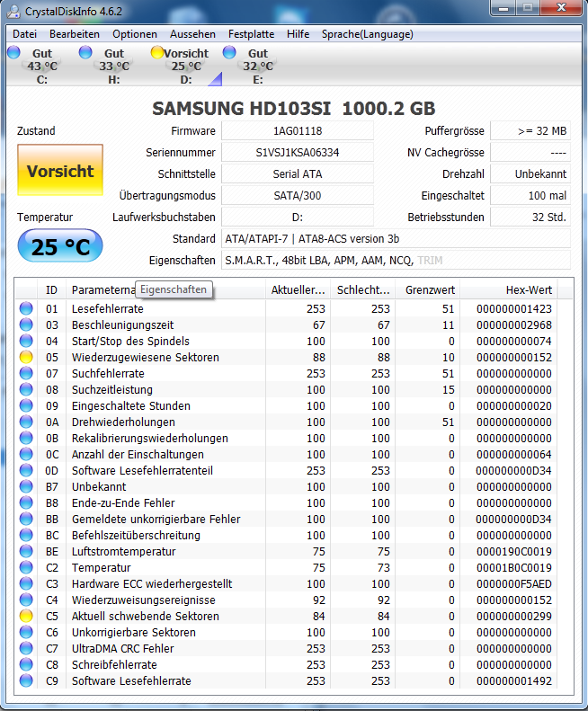Click hex value 00001B0C0019
Viewport: 588px width, 711px height.
(514, 567)
